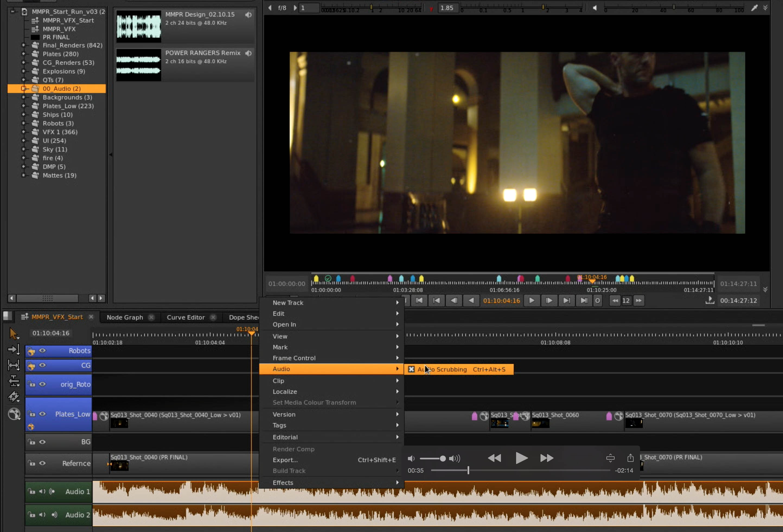Expand the VFX 1 (366) bin
783x532 pixels.
click(23, 132)
